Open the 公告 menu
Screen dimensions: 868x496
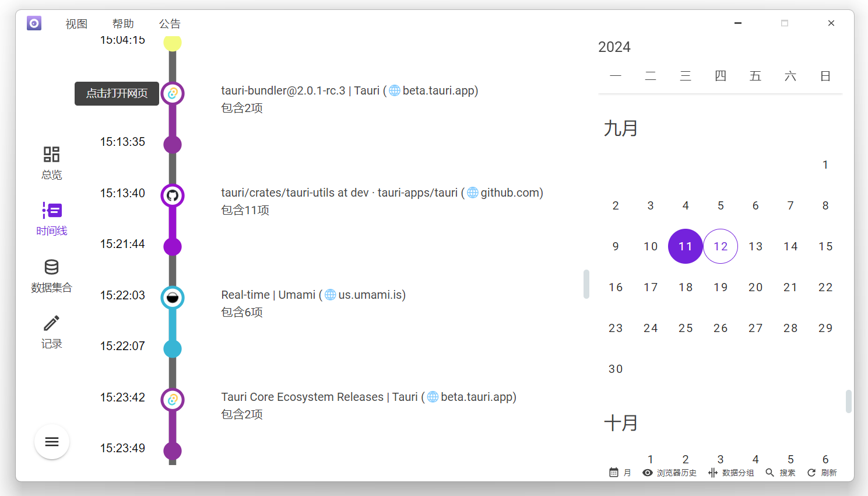tap(170, 24)
